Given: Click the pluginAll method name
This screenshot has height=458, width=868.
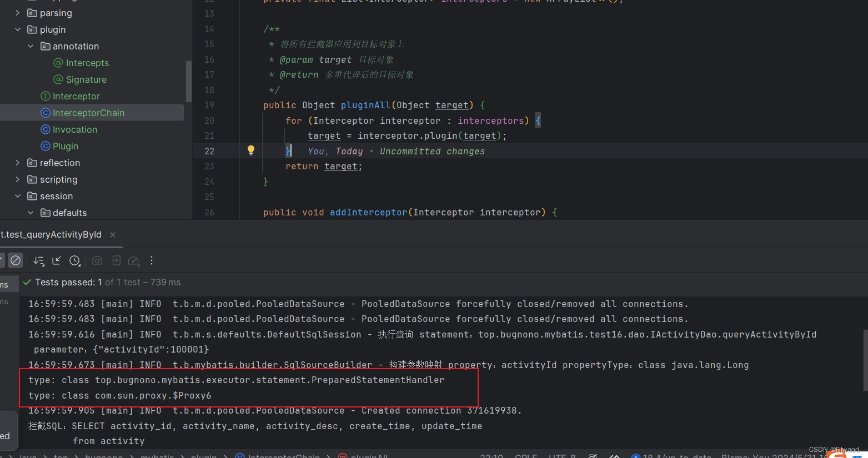Looking at the screenshot, I should click(365, 105).
